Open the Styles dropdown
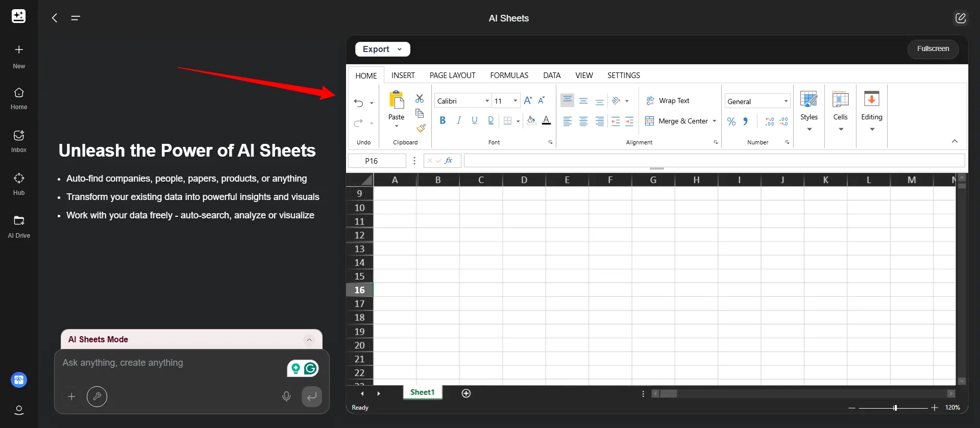 click(x=809, y=111)
